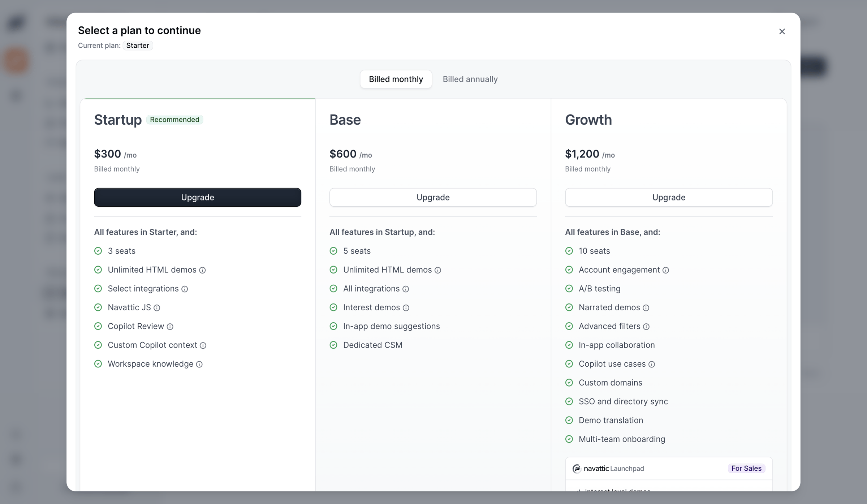Click the Startup plan heading
The height and width of the screenshot is (504, 867).
(118, 120)
